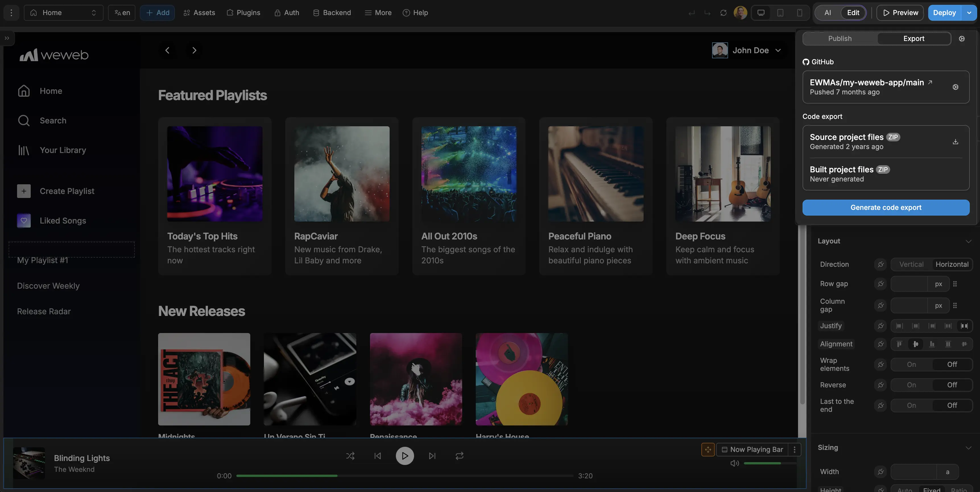This screenshot has width=980, height=492.
Task: Expand the Deploy dropdown arrow
Action: pos(969,13)
